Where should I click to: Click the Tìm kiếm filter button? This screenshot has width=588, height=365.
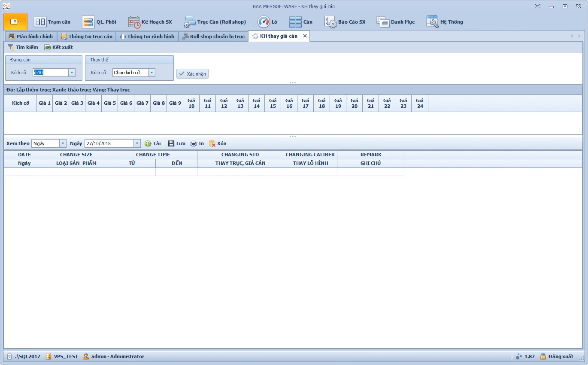[23, 47]
